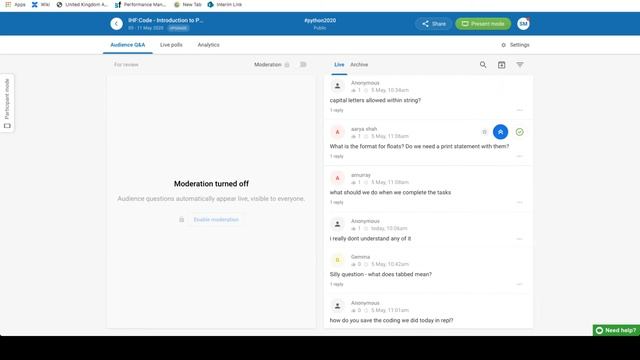This screenshot has height=360, width=640.
Task: Click the add question plus-box icon
Action: pyautogui.click(x=502, y=64)
